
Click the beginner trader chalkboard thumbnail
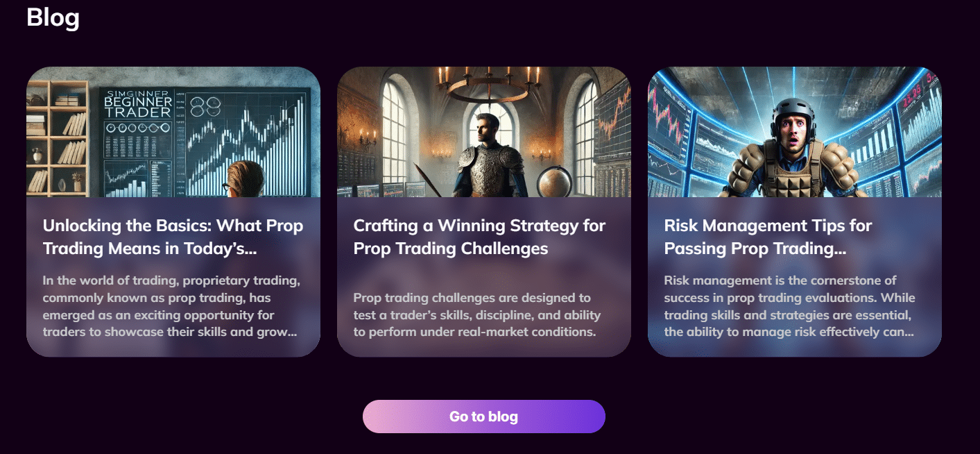(x=173, y=132)
